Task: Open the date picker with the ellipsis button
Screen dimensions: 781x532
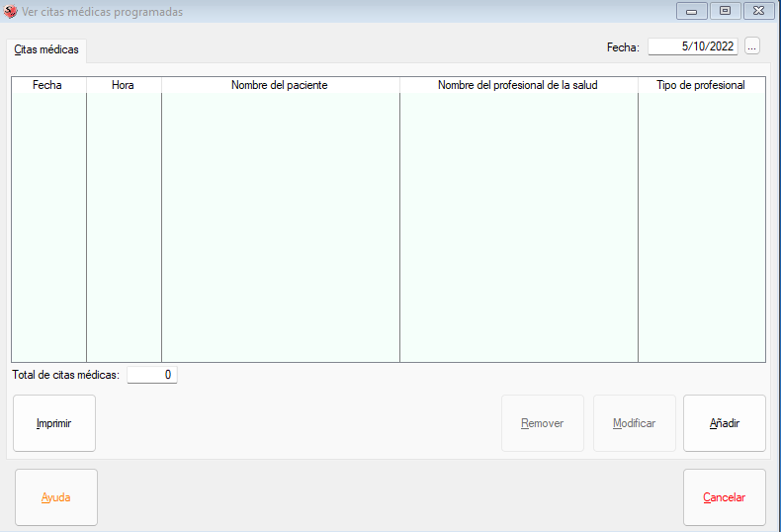Action: pos(752,46)
